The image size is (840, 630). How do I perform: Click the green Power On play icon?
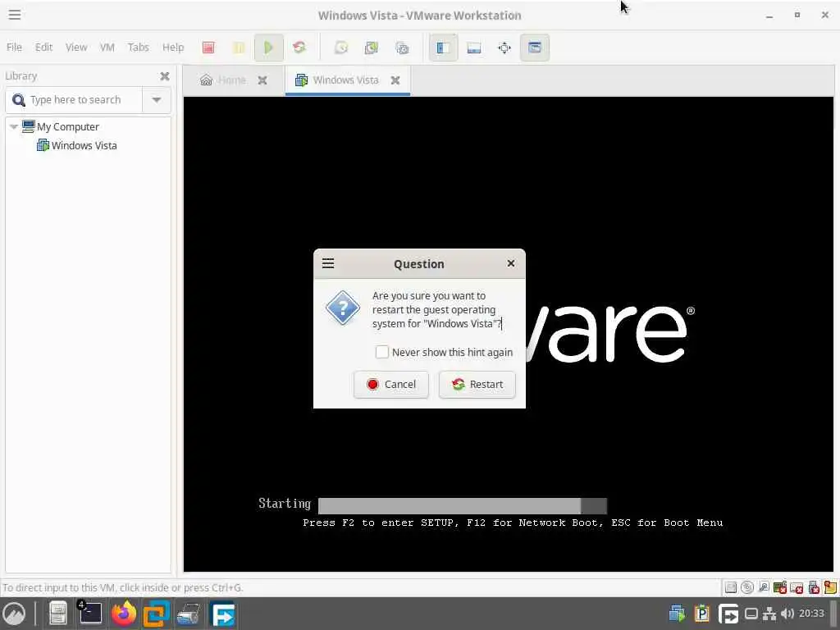(x=268, y=47)
